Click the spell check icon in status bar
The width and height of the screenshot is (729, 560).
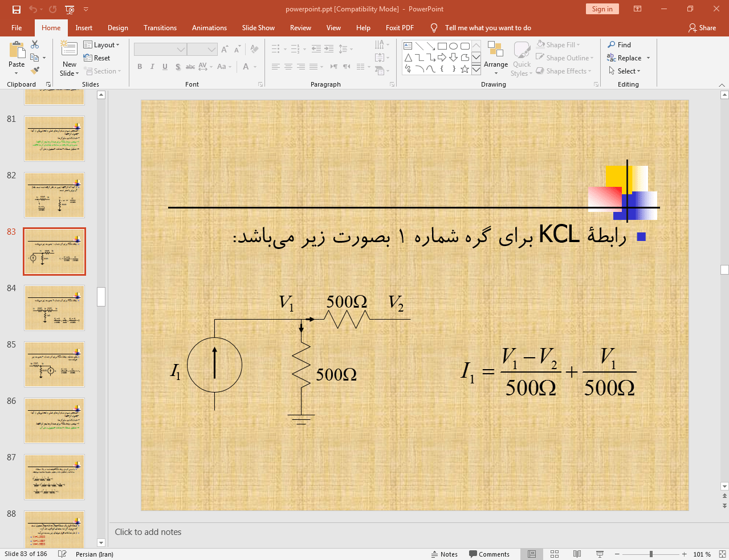63,554
